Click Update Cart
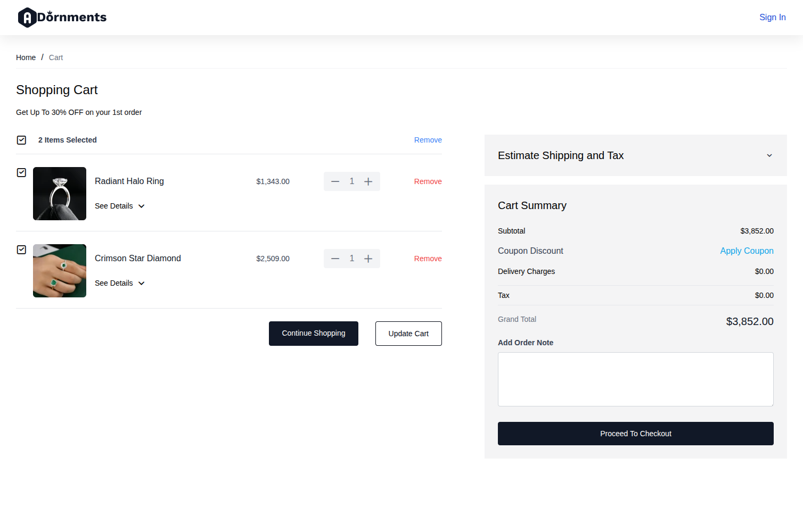Screen dimensions: 803x532 pos(408,334)
